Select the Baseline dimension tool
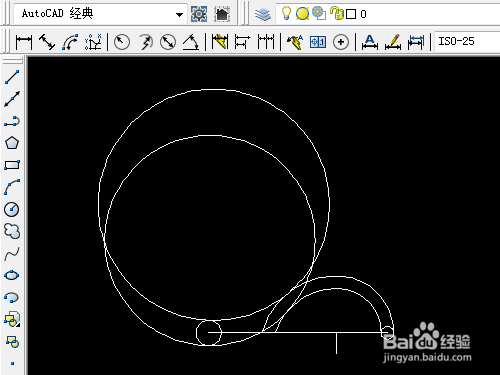500x375 pixels. point(242,42)
